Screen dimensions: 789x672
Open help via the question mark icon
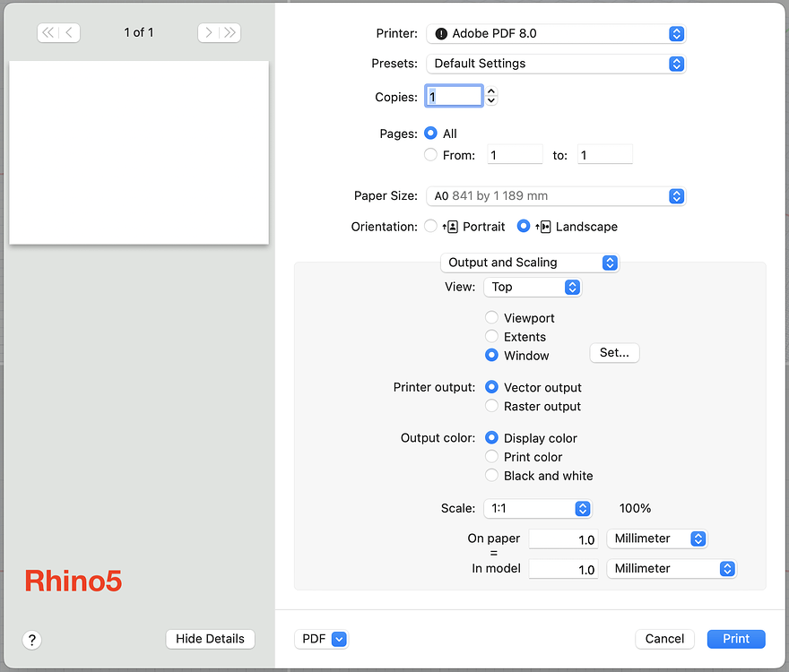(x=31, y=640)
